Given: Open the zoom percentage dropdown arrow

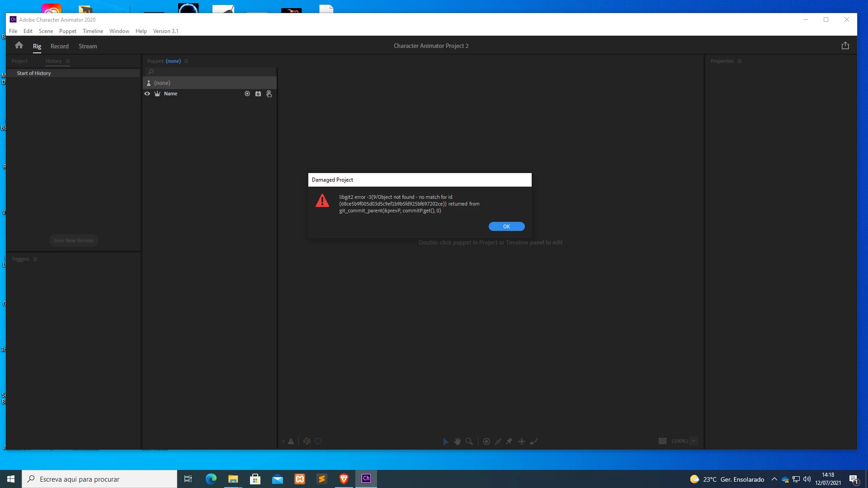Looking at the screenshot, I should tap(693, 441).
